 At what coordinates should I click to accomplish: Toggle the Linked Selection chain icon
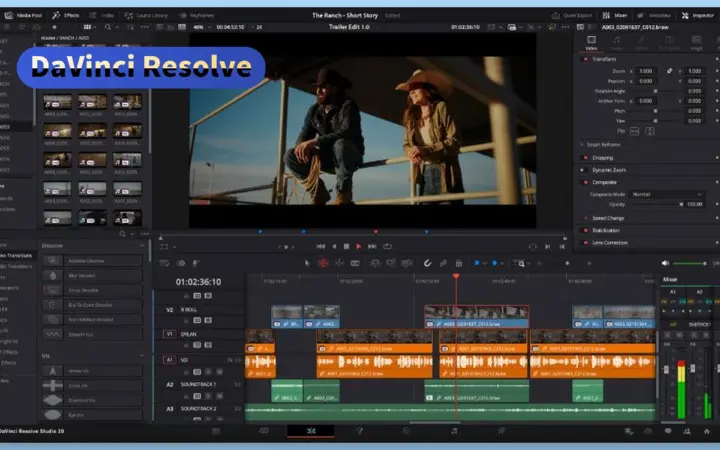click(443, 263)
